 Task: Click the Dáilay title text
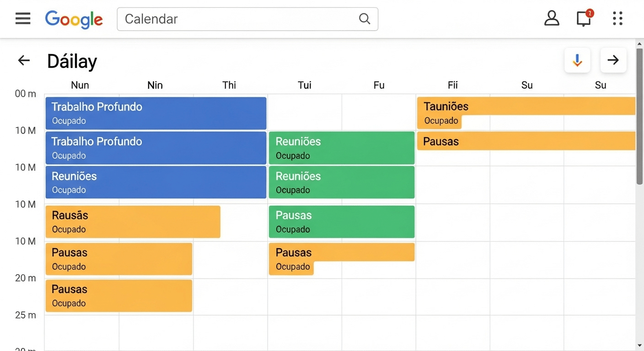coord(72,61)
